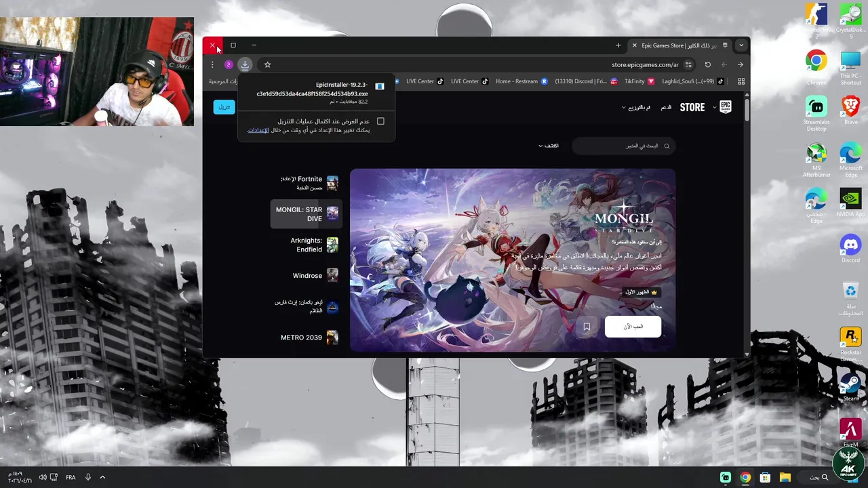This screenshot has height=488, width=868.
Task: Click Streamlabs icon in the taskbar
Action: coord(726,477)
